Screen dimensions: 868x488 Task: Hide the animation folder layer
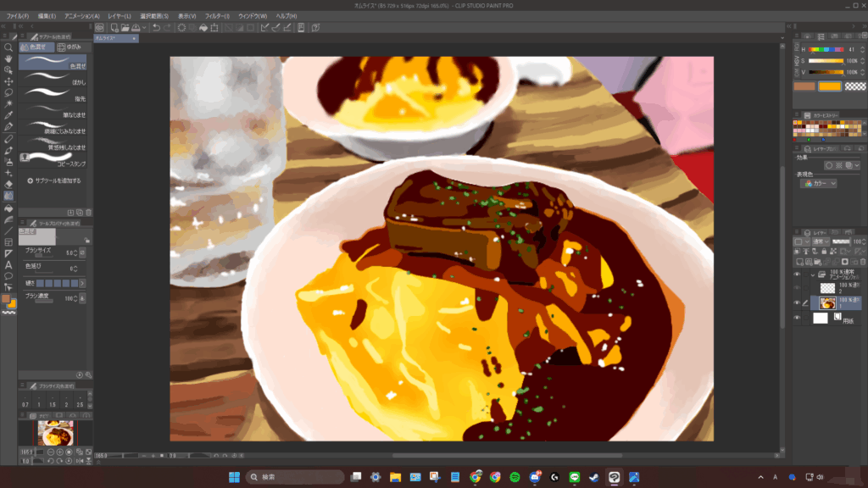[797, 274]
